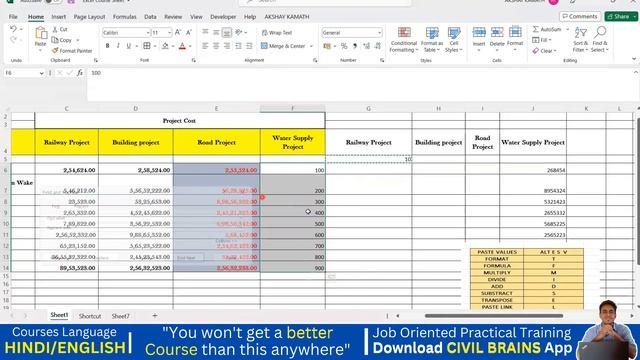This screenshot has width=640, height=360.
Task: Open the Calibri font name box
Action: 126,32
